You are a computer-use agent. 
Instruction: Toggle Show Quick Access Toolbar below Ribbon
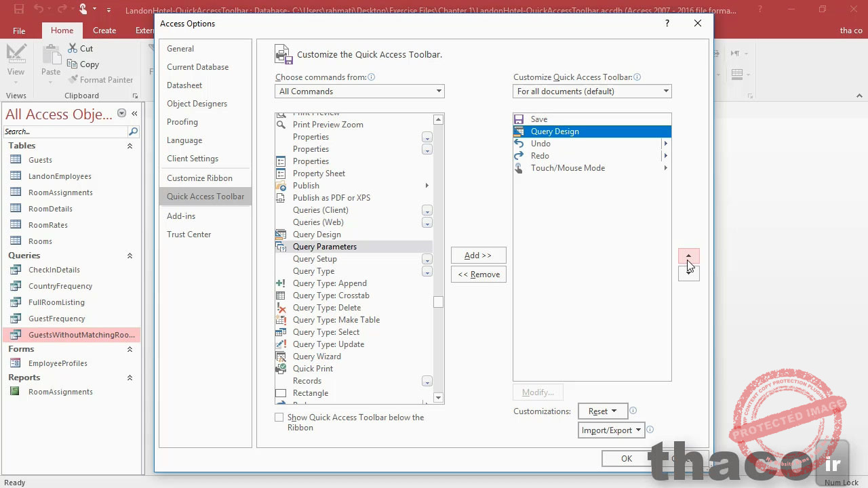coord(279,418)
